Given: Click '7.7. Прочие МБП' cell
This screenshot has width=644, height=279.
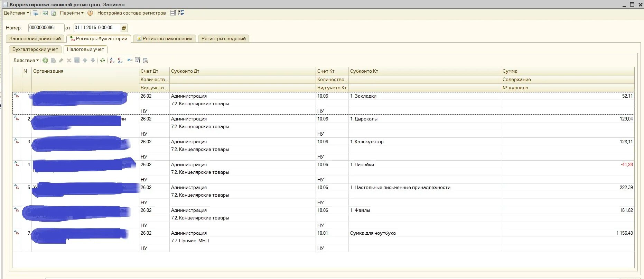Looking at the screenshot, I should coord(242,241).
